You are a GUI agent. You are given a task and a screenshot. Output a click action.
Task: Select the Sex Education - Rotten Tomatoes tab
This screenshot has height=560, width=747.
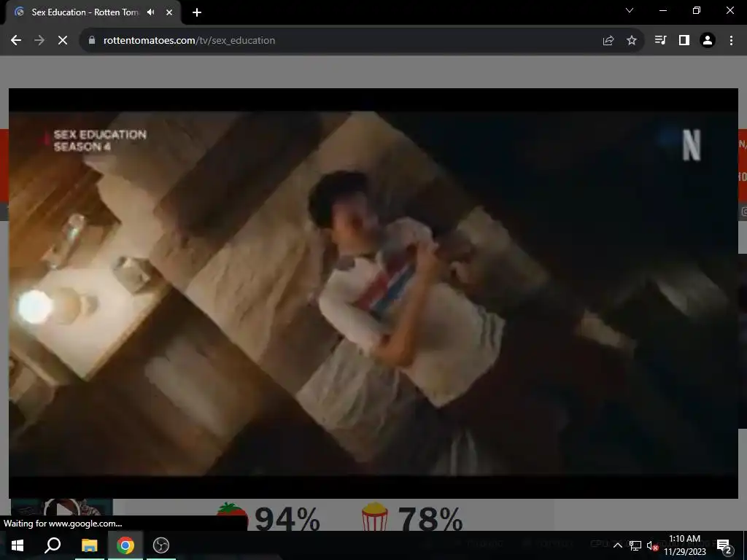click(93, 12)
